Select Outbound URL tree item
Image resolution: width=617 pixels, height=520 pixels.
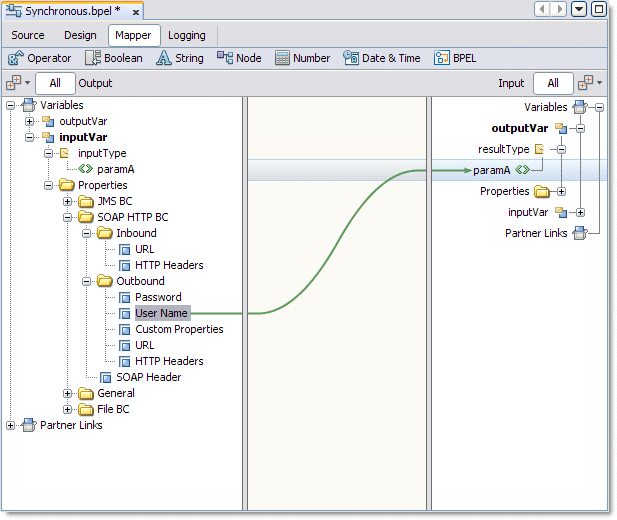[144, 345]
